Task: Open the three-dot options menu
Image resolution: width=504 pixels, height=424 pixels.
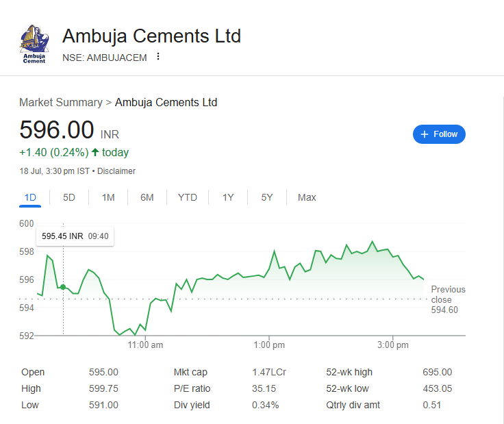Action: tap(158, 57)
